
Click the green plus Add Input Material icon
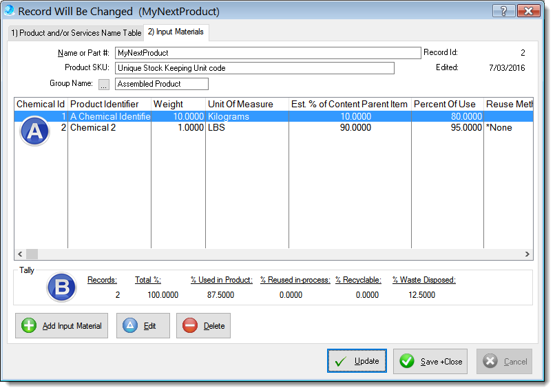(x=29, y=326)
